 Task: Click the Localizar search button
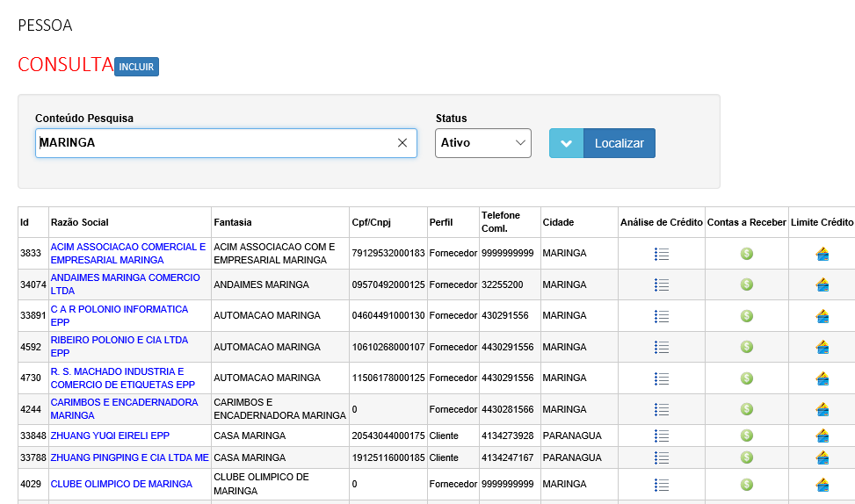[x=619, y=143]
